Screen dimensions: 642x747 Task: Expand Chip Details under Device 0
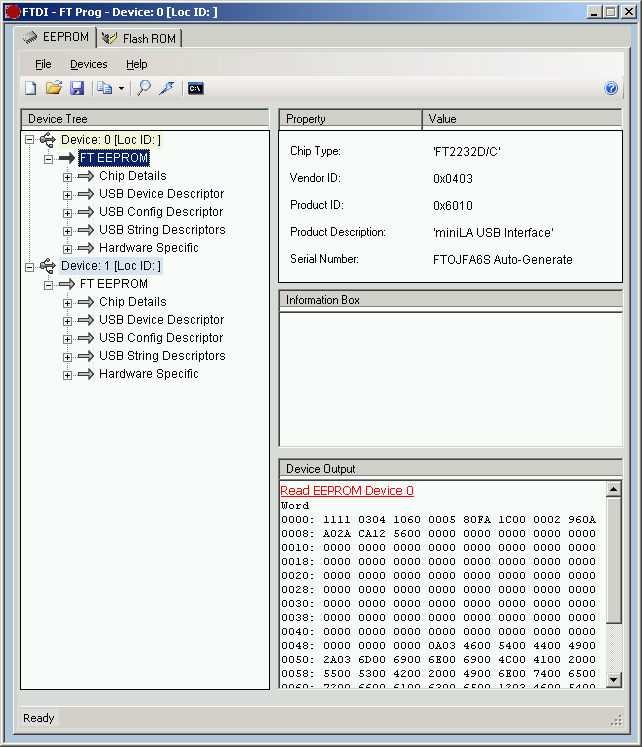click(x=68, y=177)
